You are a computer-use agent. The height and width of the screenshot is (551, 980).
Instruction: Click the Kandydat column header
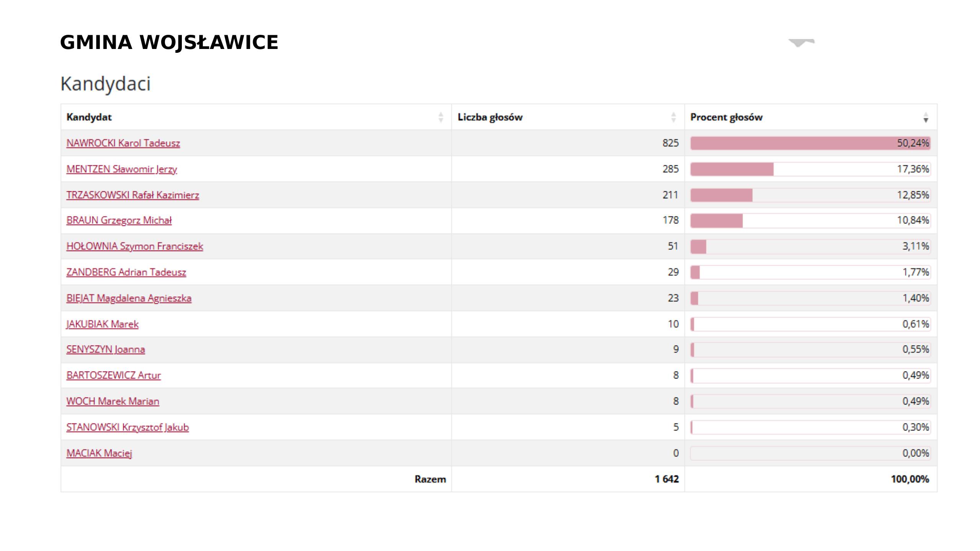[89, 117]
